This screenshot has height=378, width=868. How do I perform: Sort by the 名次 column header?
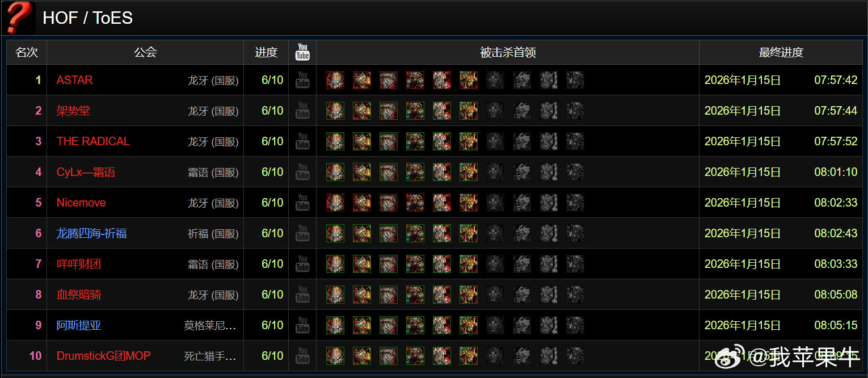(27, 52)
